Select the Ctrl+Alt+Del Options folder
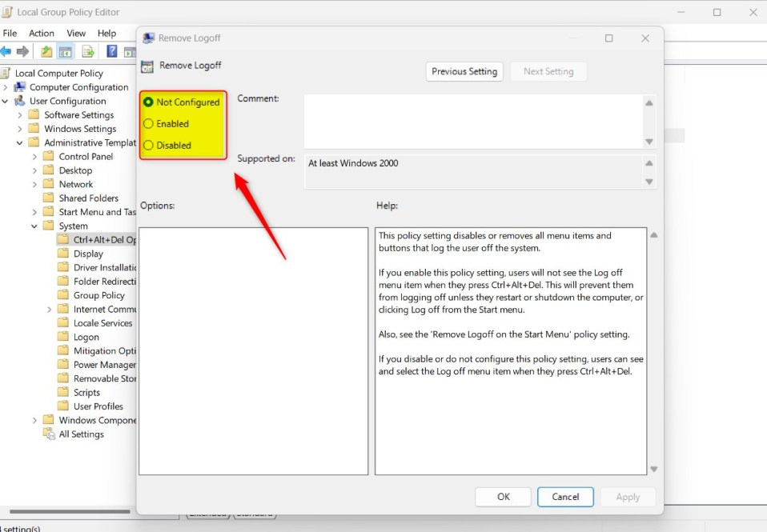 pyautogui.click(x=97, y=239)
